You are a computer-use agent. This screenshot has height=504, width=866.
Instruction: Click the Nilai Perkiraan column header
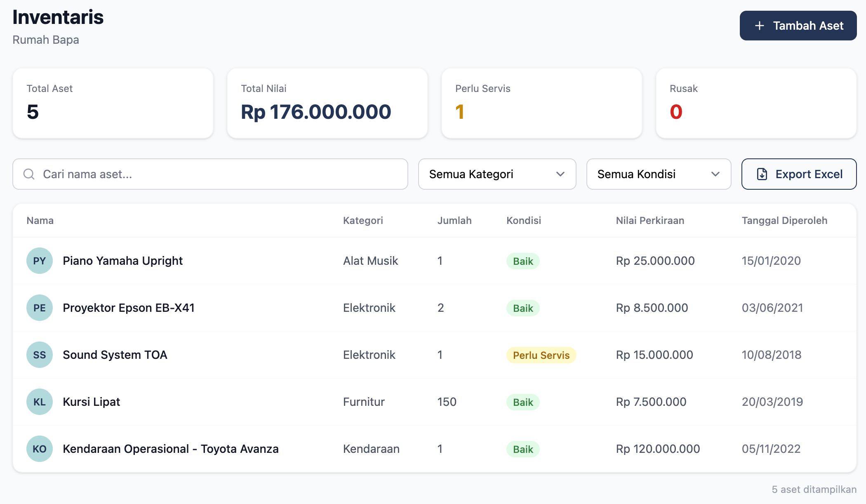coord(650,221)
